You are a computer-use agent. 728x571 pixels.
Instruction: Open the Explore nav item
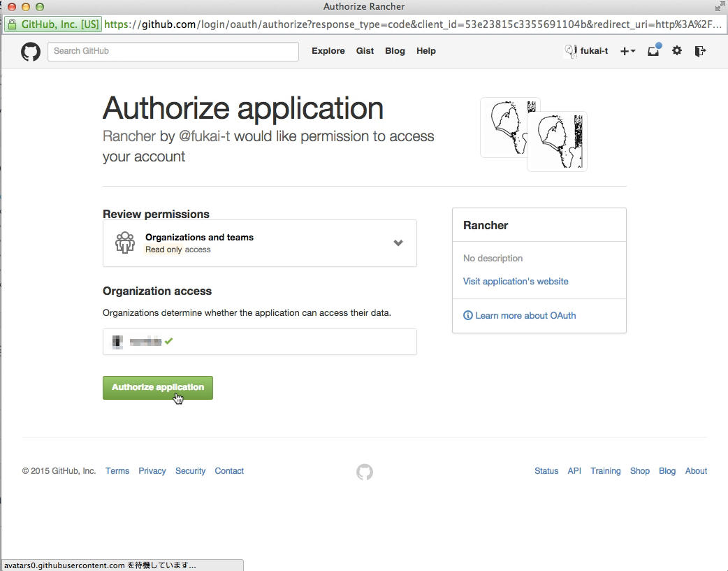pyautogui.click(x=328, y=51)
